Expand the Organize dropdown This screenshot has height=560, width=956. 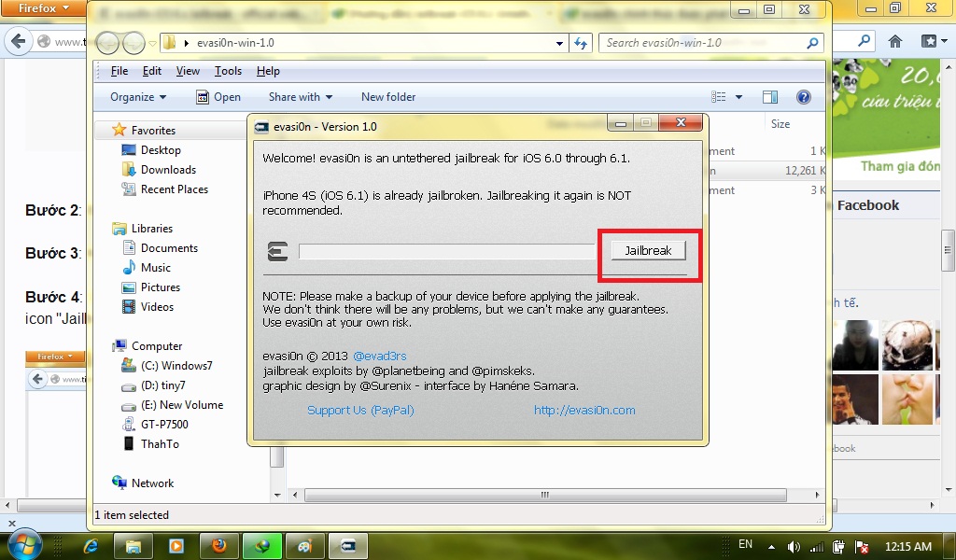(x=138, y=97)
